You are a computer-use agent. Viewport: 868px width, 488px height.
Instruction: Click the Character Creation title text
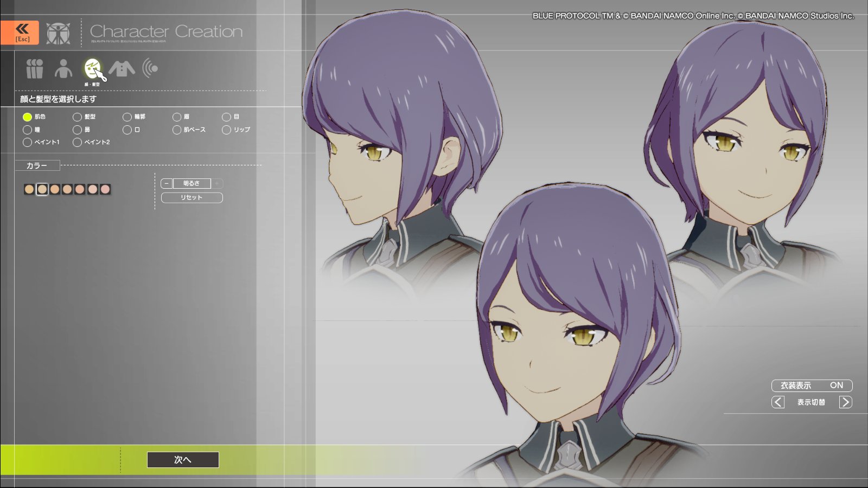(166, 32)
